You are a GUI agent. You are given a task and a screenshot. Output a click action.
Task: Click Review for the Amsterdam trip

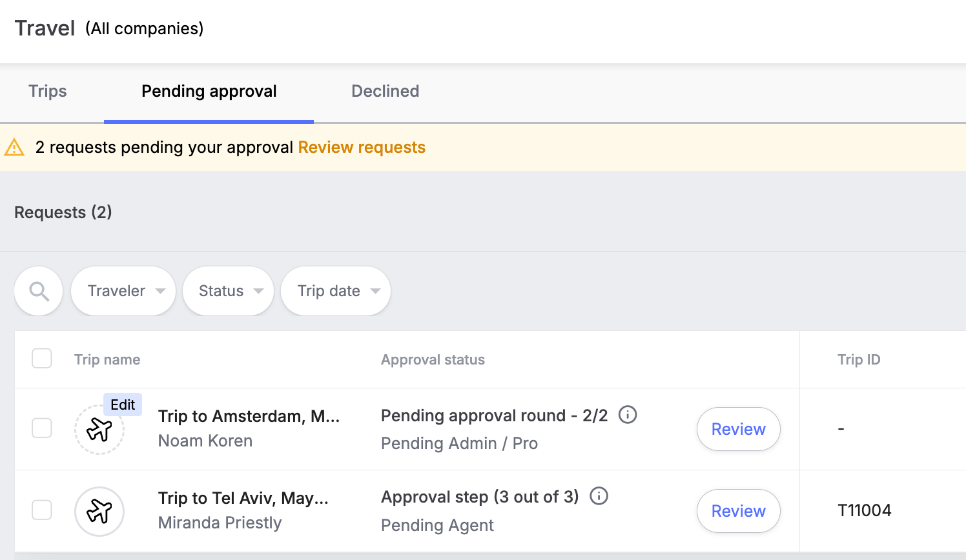click(x=739, y=429)
